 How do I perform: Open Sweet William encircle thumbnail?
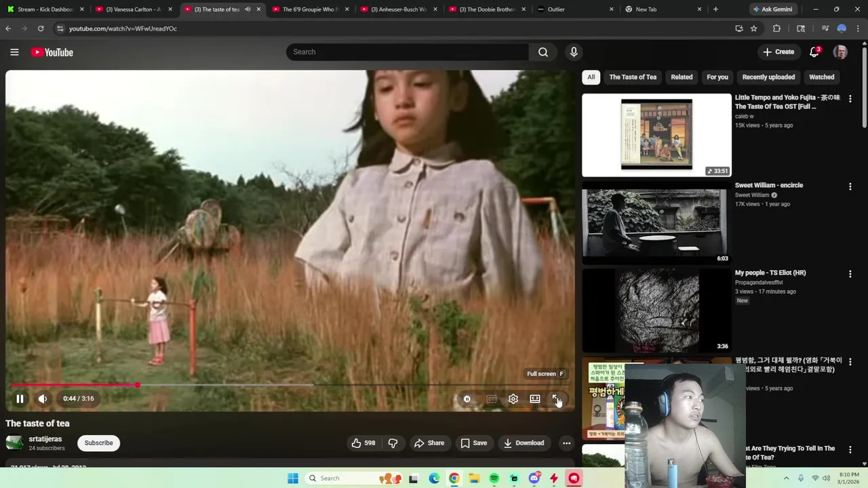[x=656, y=222]
